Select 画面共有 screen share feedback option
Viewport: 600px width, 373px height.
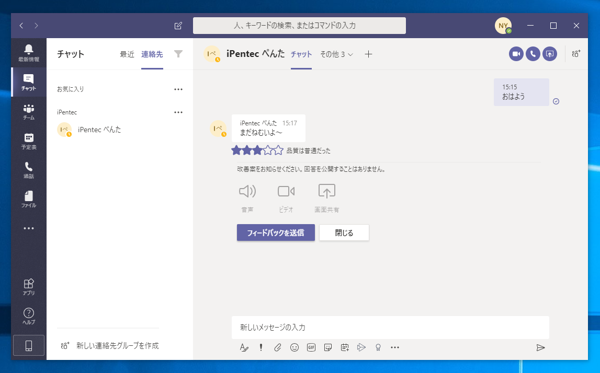[x=327, y=198]
